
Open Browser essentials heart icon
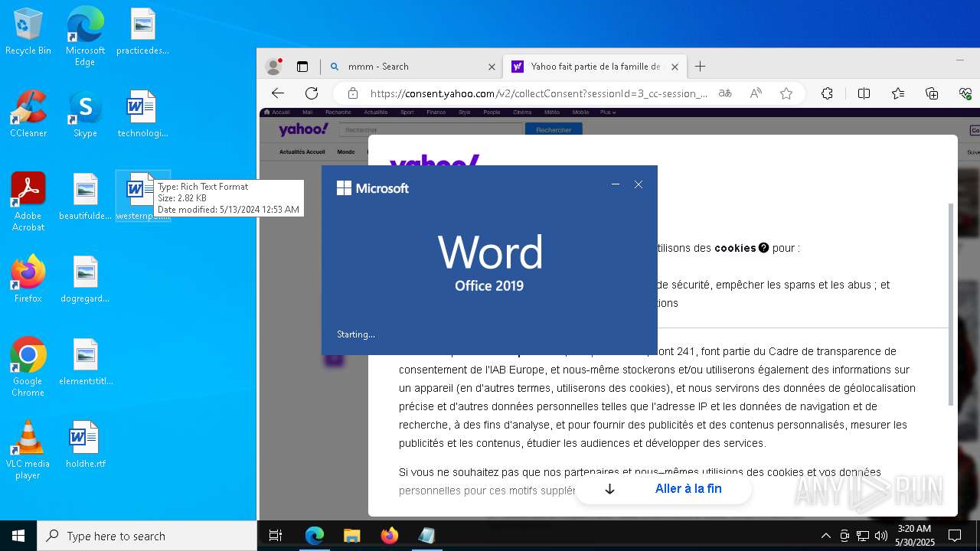(965, 93)
